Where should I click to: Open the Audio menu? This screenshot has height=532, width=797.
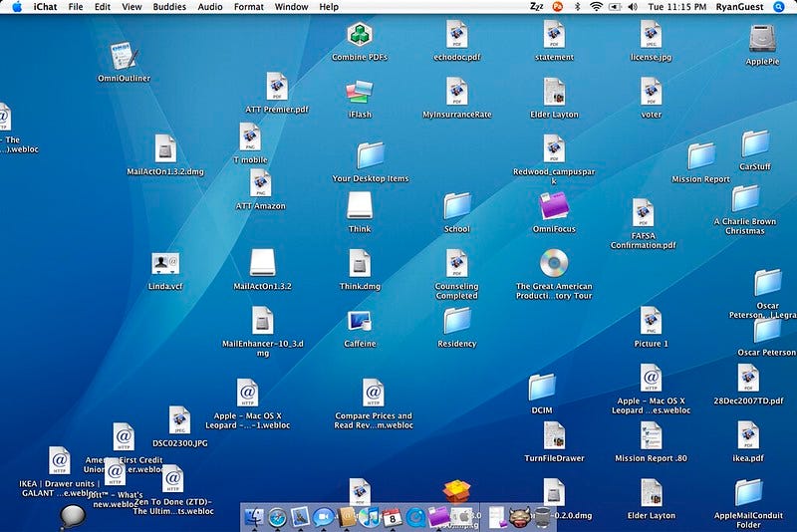tap(210, 7)
